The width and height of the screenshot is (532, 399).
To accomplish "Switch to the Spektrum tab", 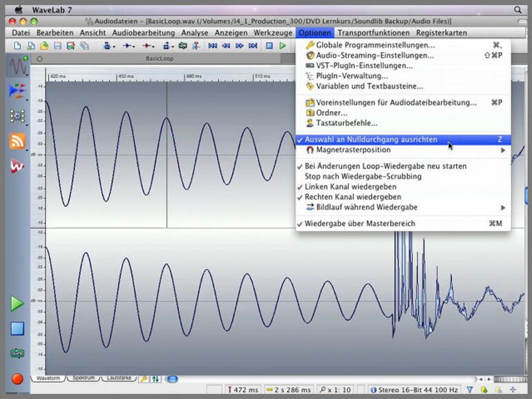I will coord(84,378).
